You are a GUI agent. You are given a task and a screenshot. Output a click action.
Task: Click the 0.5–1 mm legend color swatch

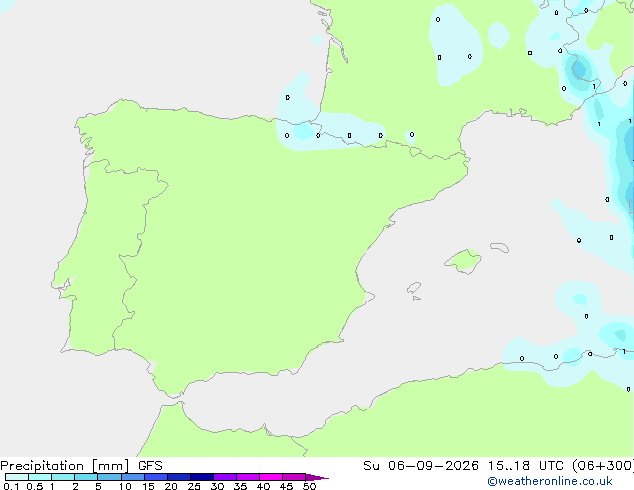click(x=40, y=477)
